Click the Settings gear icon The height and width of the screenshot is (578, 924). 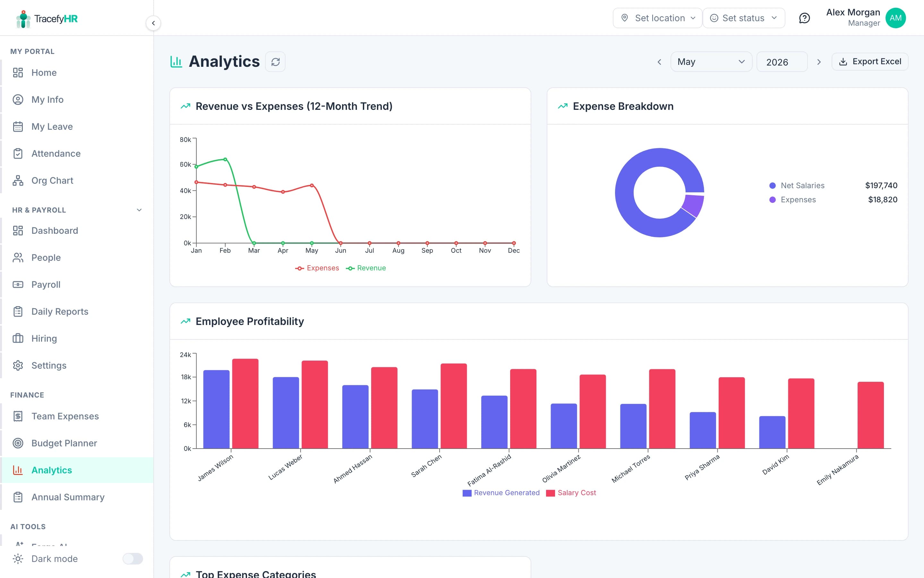[x=18, y=365]
